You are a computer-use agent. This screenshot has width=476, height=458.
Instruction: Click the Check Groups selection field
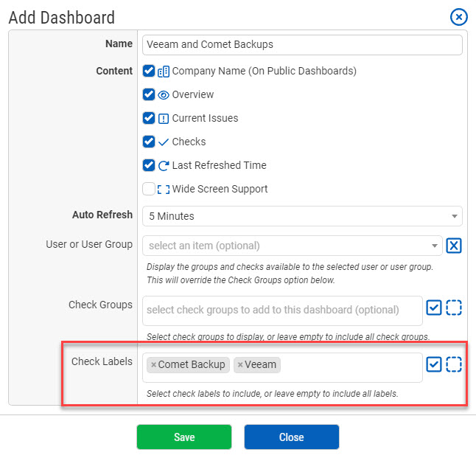click(282, 310)
